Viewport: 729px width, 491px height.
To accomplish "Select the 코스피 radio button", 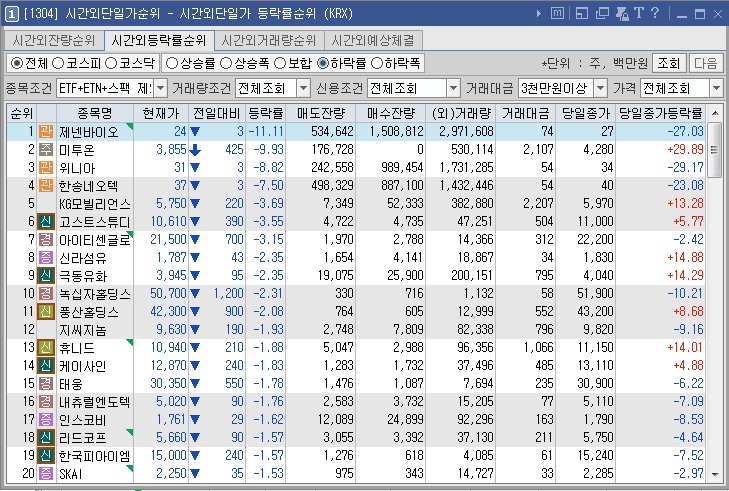I will [x=58, y=63].
